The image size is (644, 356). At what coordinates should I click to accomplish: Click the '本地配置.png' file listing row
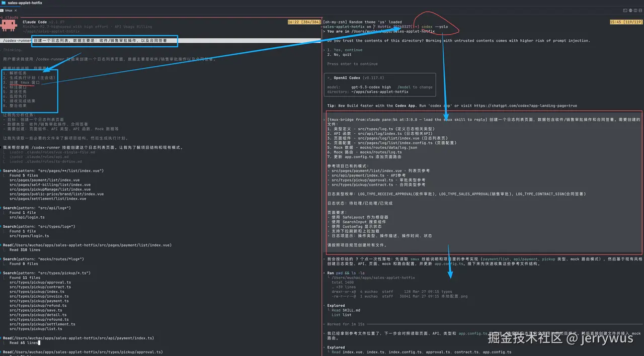(x=399, y=296)
